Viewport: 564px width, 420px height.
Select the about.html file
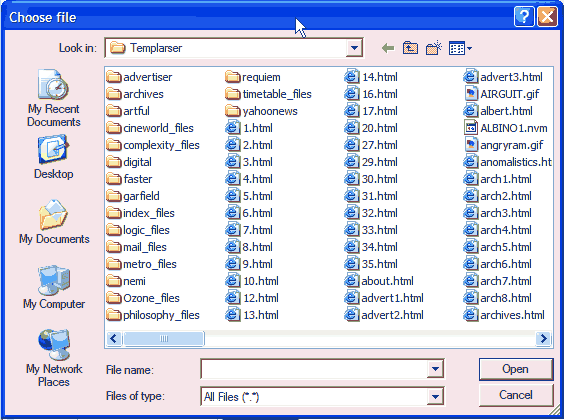tap(379, 281)
